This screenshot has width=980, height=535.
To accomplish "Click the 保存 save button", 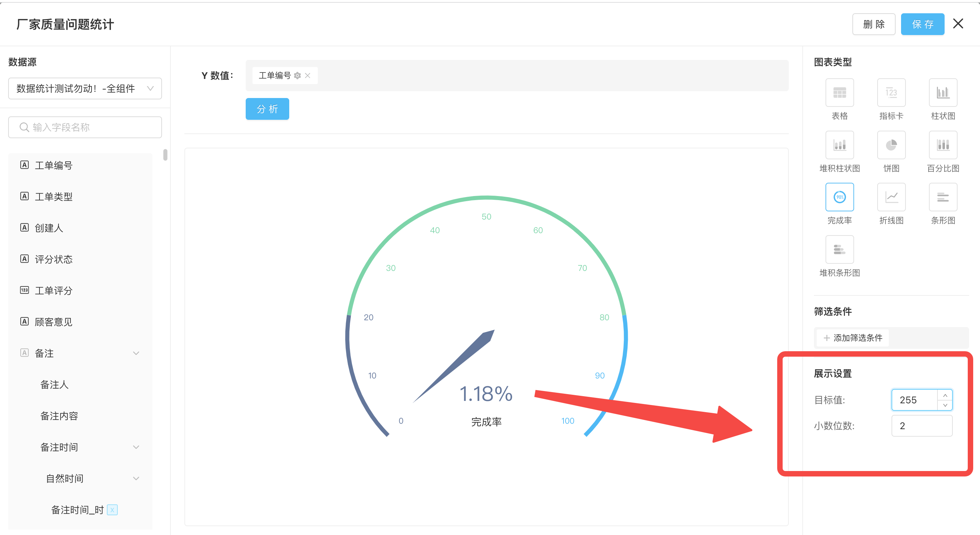I will pos(922,25).
